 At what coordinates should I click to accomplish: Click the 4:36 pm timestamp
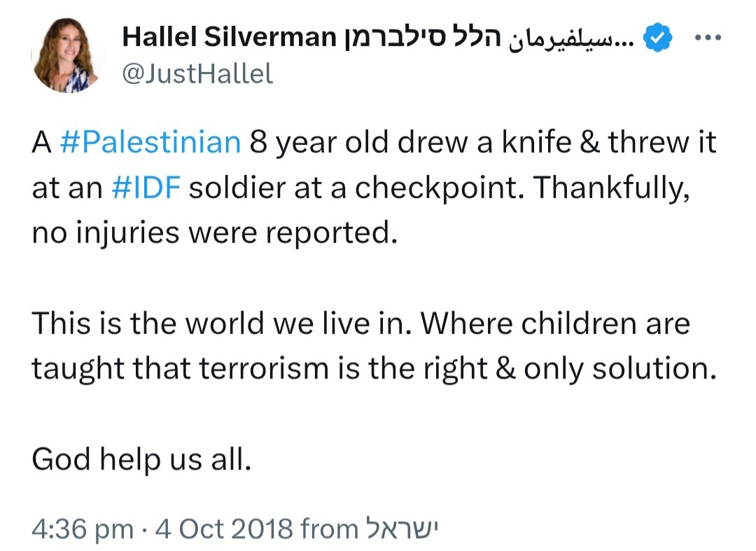pos(83,529)
